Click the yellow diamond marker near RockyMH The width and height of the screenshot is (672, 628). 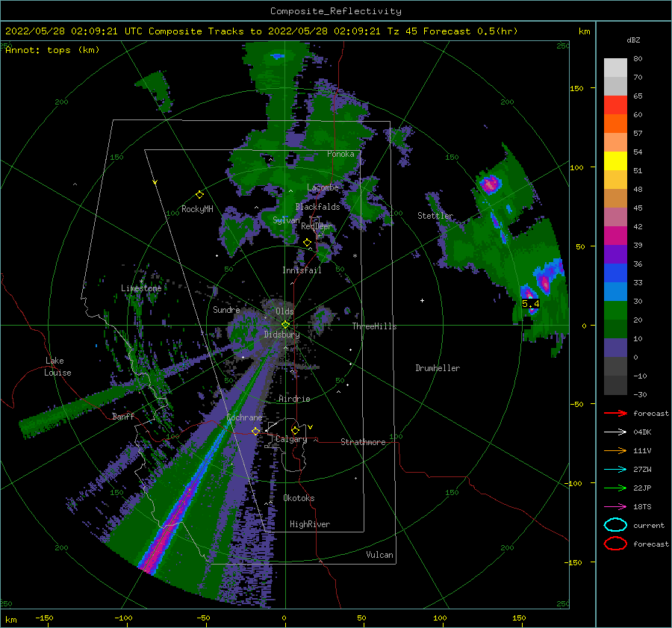199,195
